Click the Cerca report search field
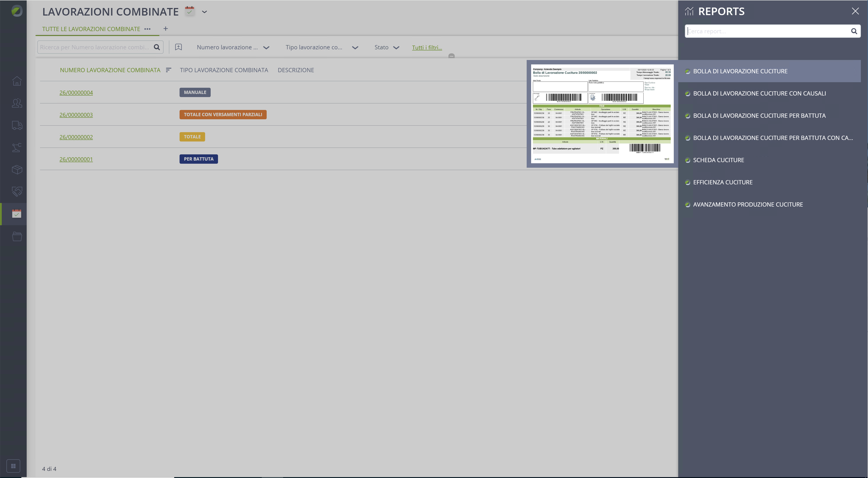This screenshot has height=478, width=868. (x=768, y=31)
